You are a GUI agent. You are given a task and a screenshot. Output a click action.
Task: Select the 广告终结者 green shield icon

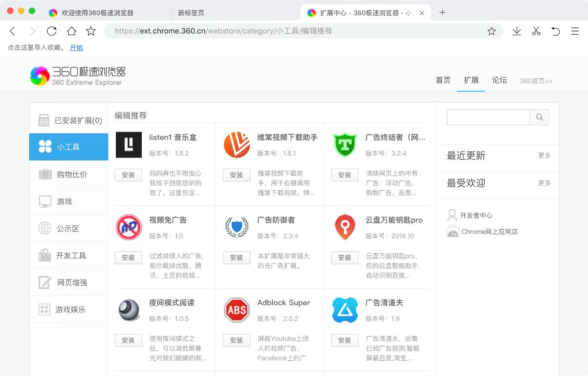(345, 144)
